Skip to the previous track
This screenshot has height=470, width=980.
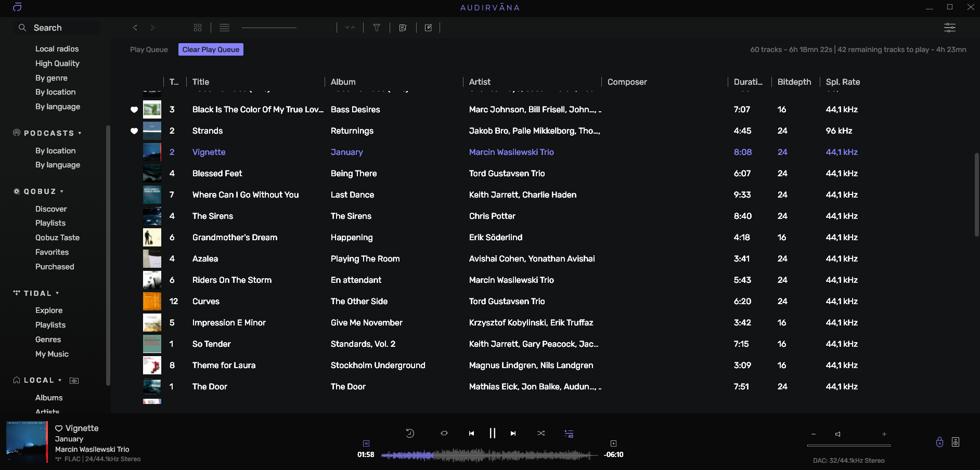pos(471,433)
